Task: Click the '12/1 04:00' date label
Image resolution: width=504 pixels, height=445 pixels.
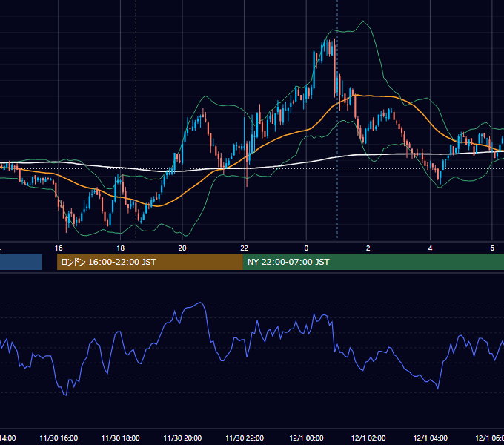Action: pos(431,438)
